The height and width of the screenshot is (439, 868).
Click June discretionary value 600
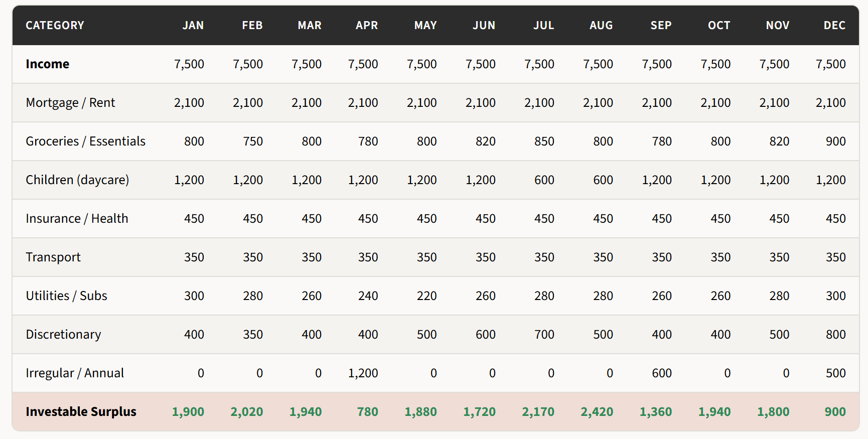coord(486,334)
